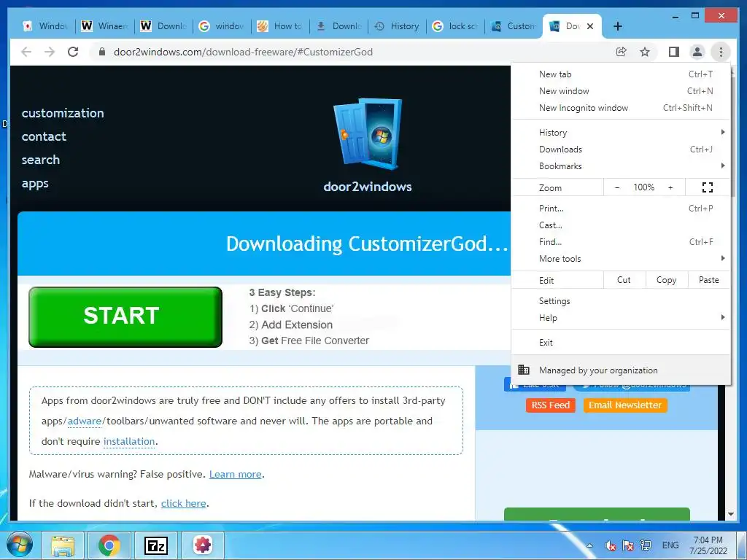Click the building icon beside Managed by

point(524,370)
